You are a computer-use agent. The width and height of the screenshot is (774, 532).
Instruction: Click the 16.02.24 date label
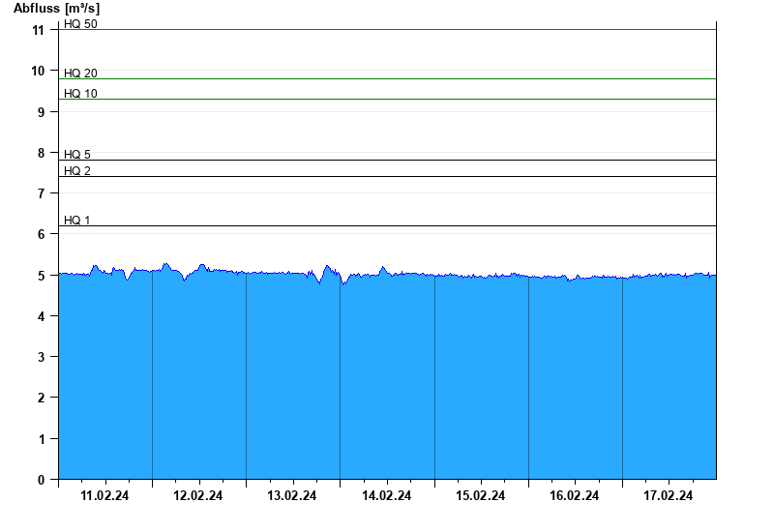click(x=574, y=495)
